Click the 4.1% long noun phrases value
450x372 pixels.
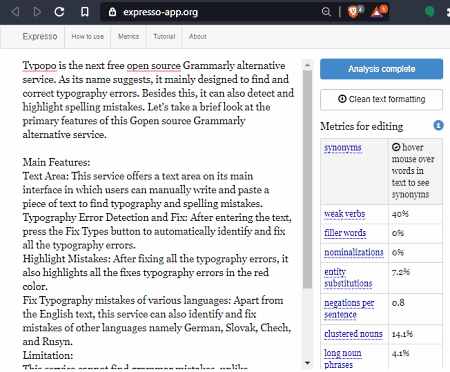coord(400,353)
